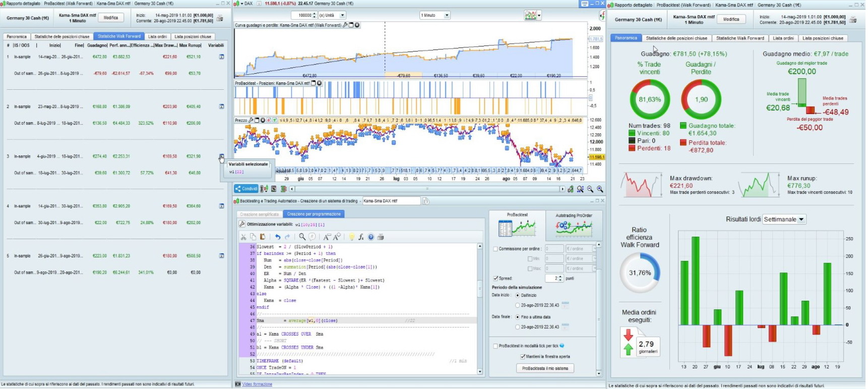Click the blue help question mark icon

pyautogui.click(x=371, y=237)
